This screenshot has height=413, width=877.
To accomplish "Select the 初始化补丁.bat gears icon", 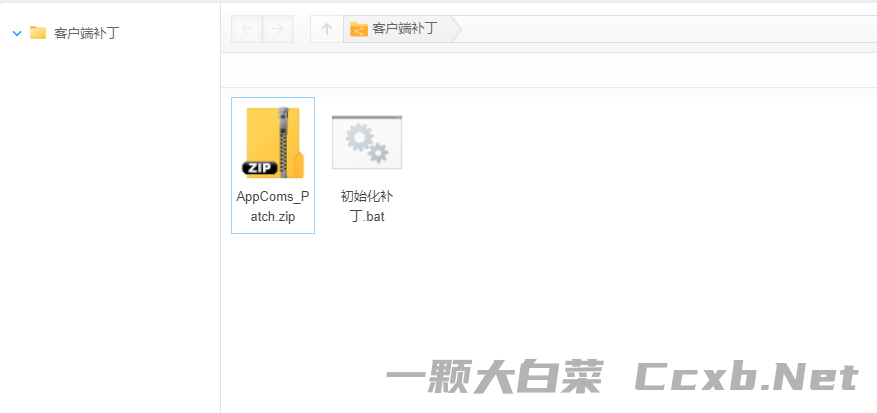I will (x=367, y=142).
